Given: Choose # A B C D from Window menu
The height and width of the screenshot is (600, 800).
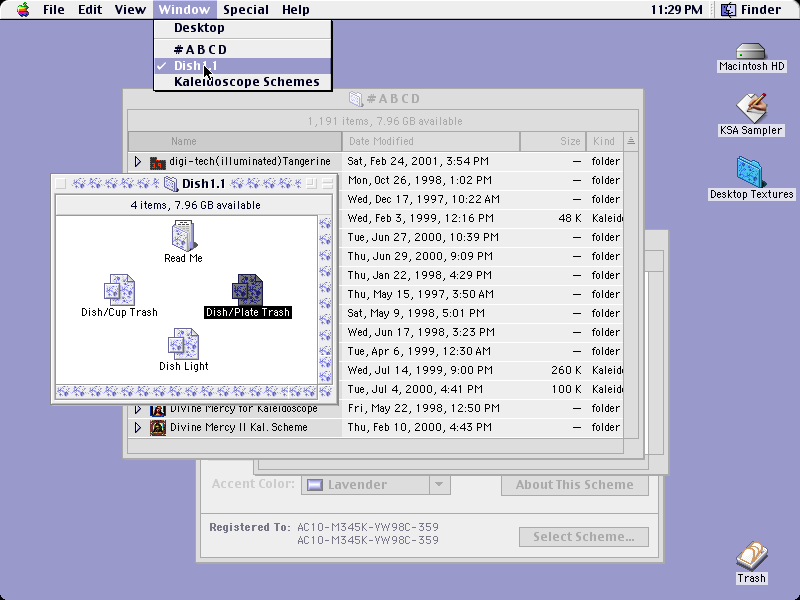Looking at the screenshot, I should (x=243, y=49).
